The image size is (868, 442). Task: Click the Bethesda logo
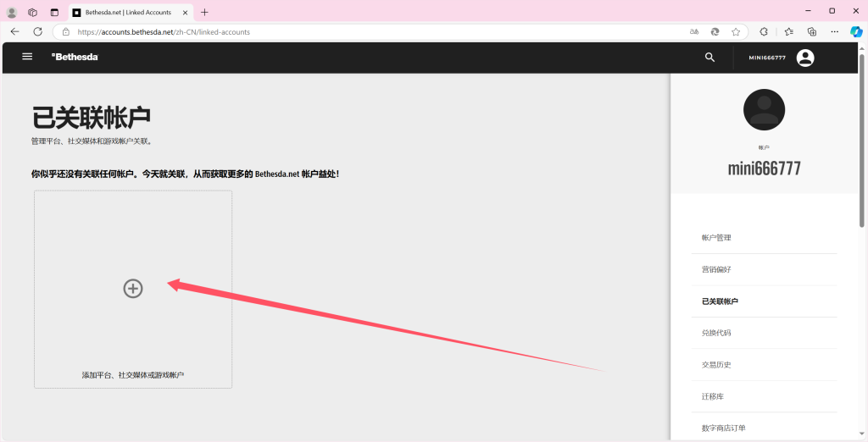pyautogui.click(x=75, y=57)
